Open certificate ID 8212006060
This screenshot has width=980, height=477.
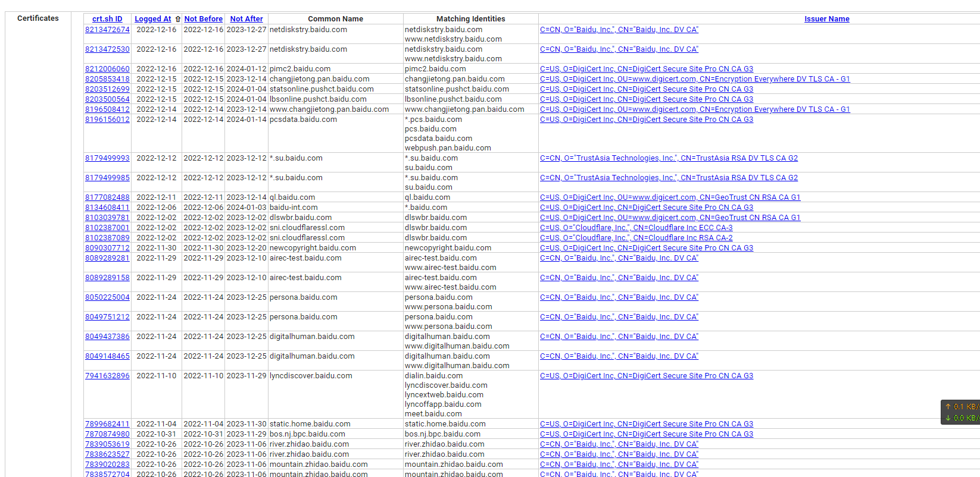107,69
